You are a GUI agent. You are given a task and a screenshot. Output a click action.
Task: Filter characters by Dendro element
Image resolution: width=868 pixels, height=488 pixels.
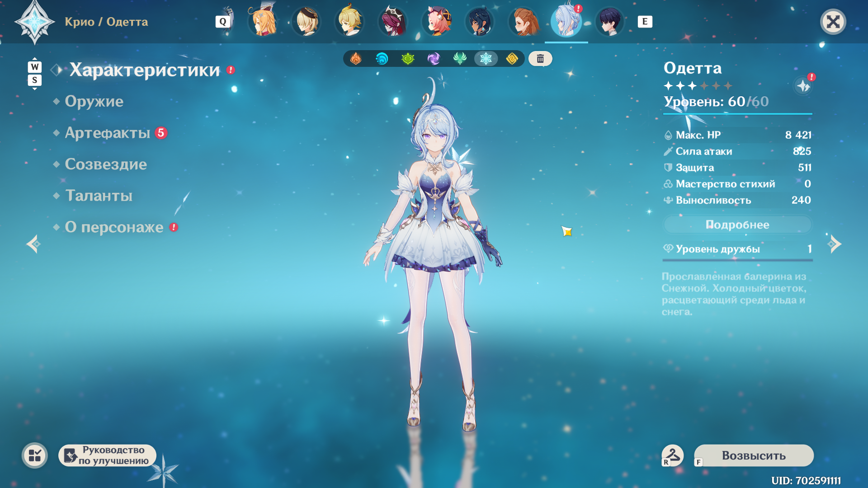point(408,59)
